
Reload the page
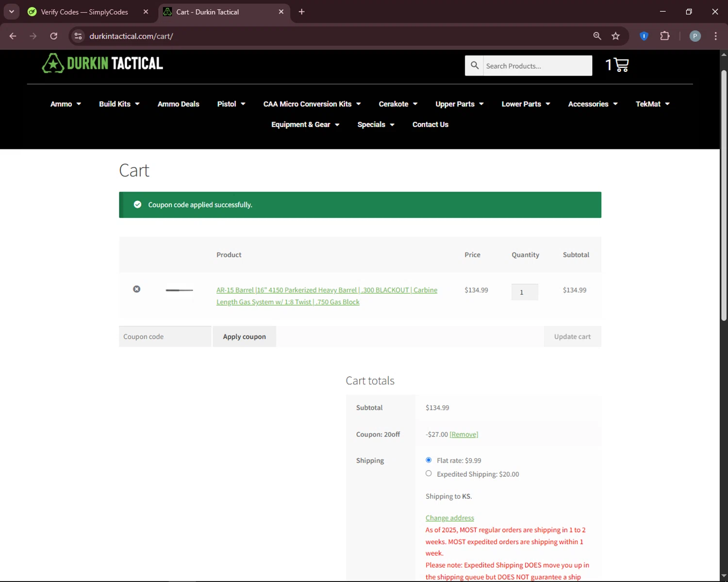(54, 36)
